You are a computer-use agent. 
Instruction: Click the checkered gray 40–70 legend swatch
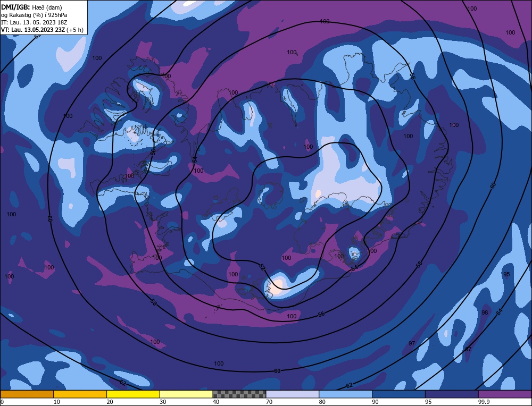pos(239,394)
